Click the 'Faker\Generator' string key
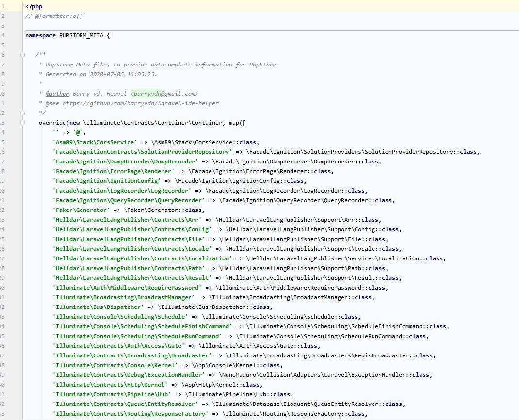519x420 pixels. coord(81,210)
